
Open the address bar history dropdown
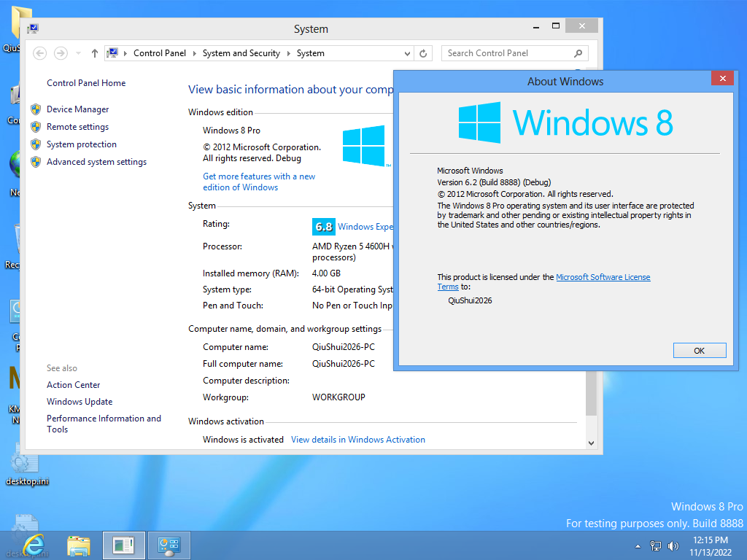tap(407, 53)
